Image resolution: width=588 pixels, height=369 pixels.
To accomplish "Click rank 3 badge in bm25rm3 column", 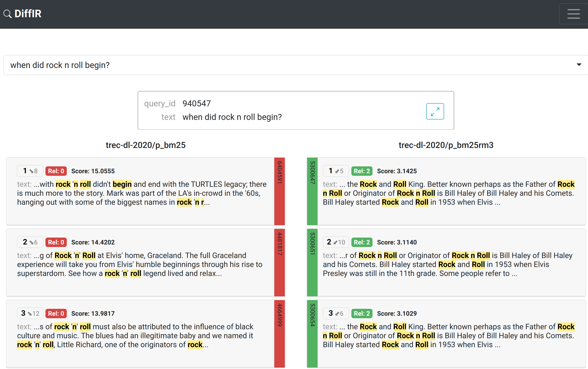I will coord(336,313).
